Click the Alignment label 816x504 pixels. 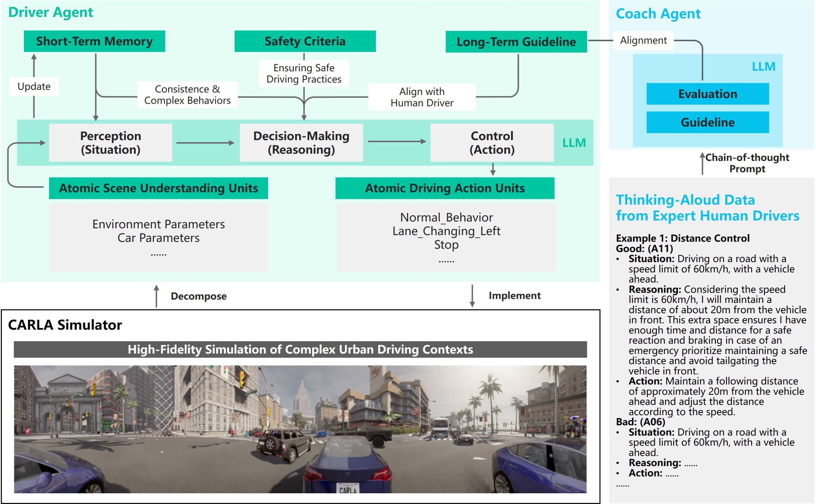click(x=643, y=40)
